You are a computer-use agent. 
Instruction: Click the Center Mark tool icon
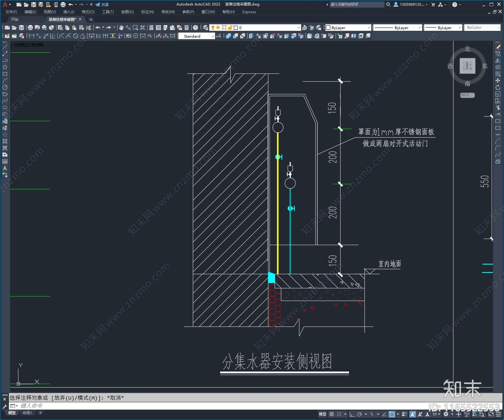coord(136,36)
